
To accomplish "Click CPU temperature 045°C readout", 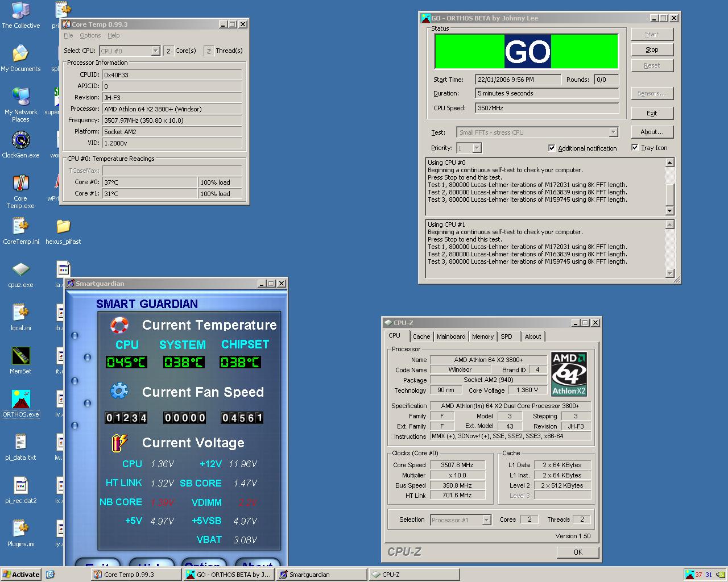I will pos(126,362).
